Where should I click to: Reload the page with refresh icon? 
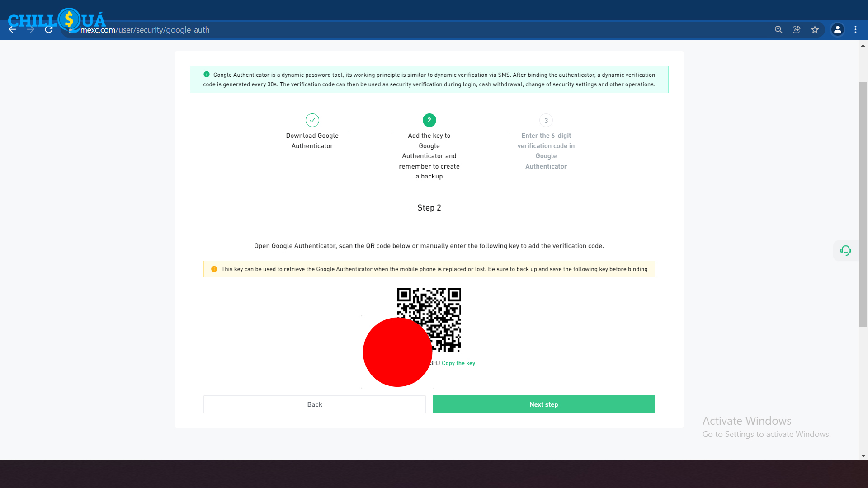[49, 30]
